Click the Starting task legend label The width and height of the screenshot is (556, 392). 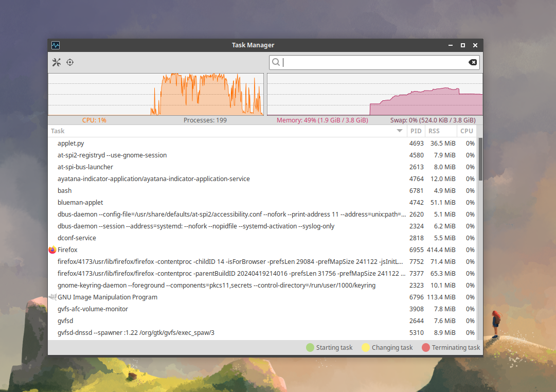click(334, 348)
